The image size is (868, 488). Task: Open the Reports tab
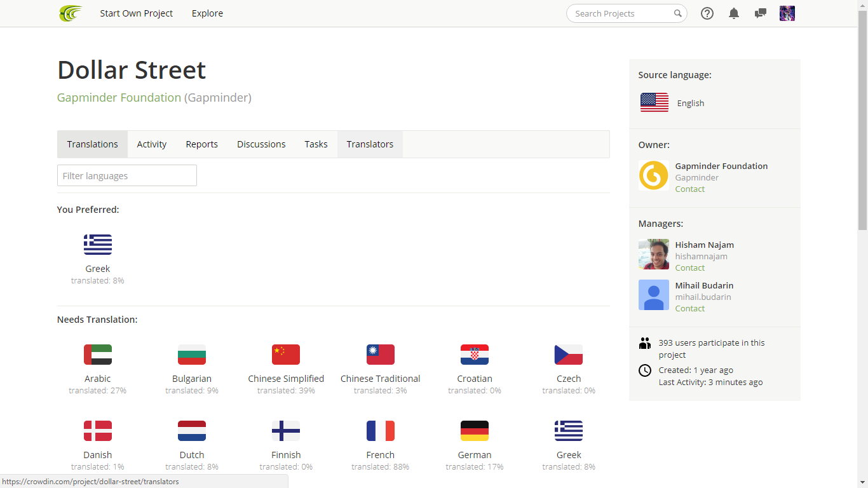click(x=202, y=144)
